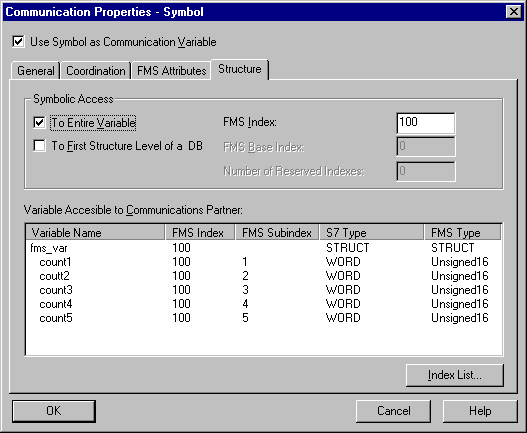Click the S7 Type column header

(x=372, y=233)
